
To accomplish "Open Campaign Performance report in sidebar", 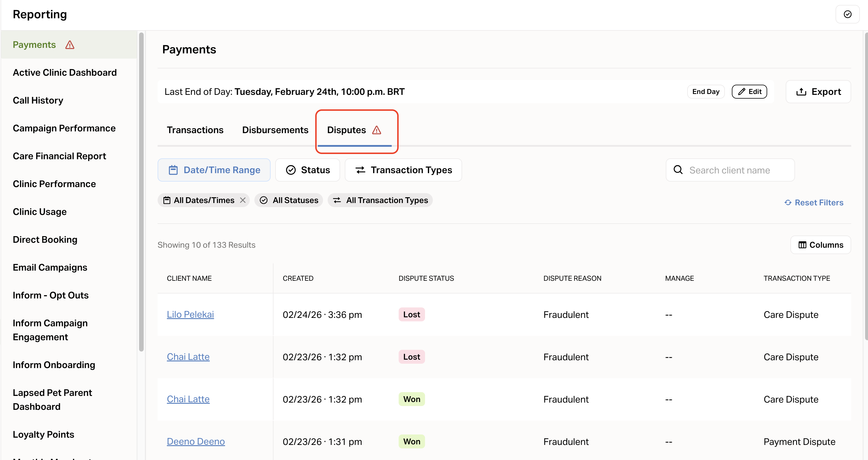I will [x=64, y=128].
